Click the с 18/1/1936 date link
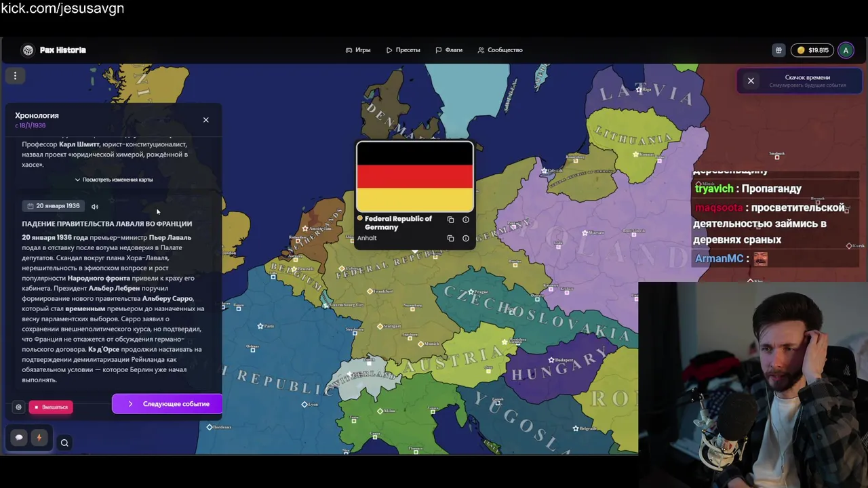Screen dimensions: 868x488 (x=31, y=125)
